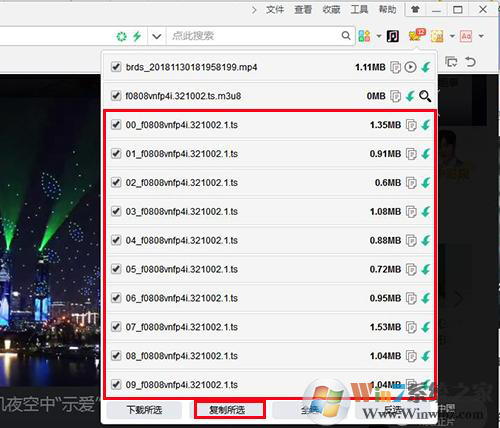Expand the address bar dropdown chevron

point(156,36)
